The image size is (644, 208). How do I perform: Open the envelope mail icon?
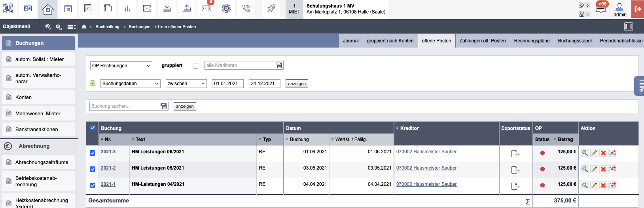(x=147, y=9)
